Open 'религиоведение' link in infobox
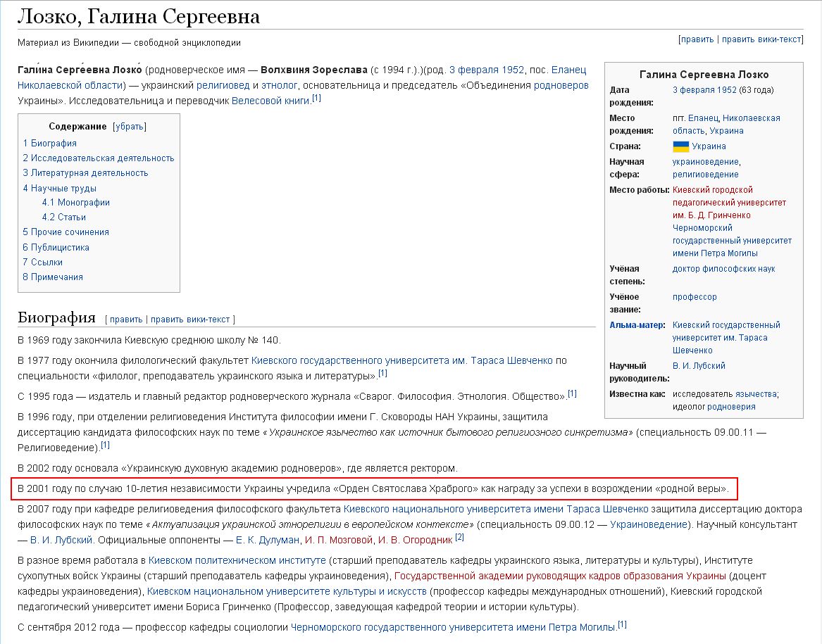The width and height of the screenshot is (822, 644). pos(706,174)
